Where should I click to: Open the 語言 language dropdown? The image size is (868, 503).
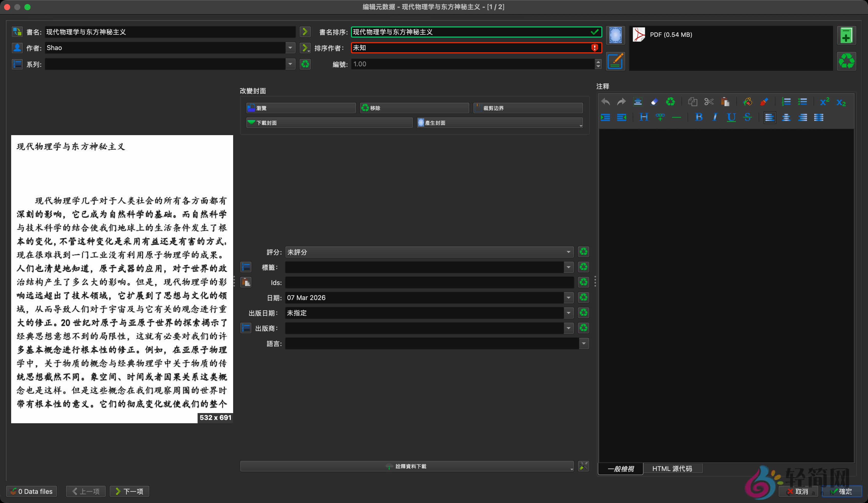[x=584, y=343]
